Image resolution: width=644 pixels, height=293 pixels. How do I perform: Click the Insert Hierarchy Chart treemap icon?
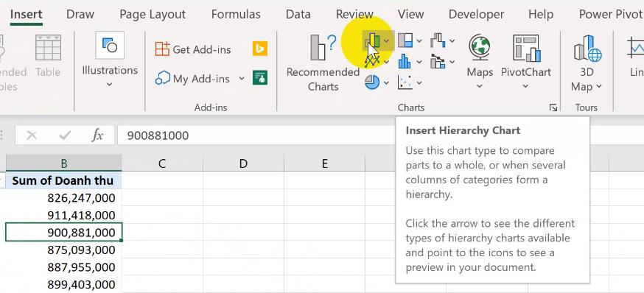(x=405, y=40)
